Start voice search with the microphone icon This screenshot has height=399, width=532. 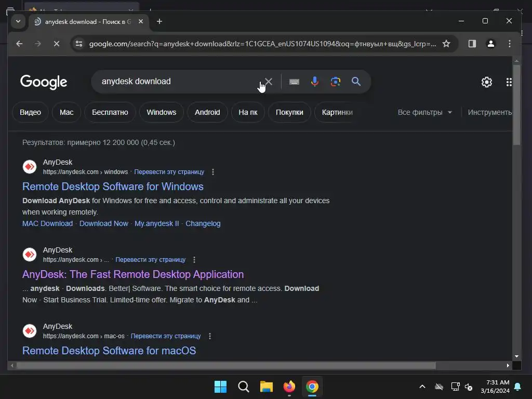314,82
